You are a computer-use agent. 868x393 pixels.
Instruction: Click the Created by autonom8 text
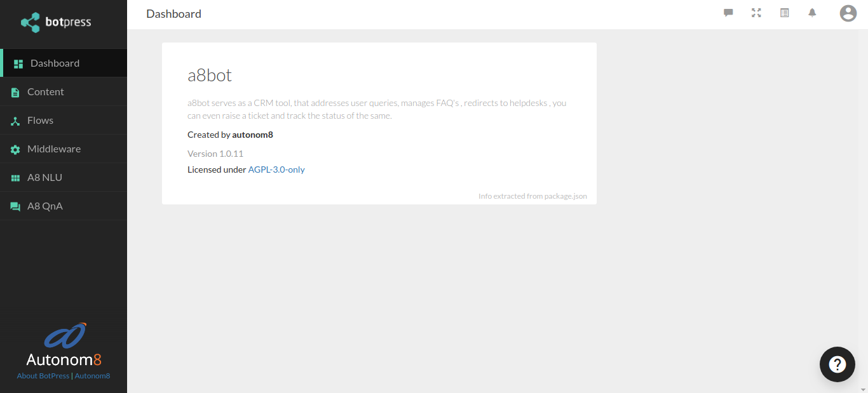[x=230, y=135]
